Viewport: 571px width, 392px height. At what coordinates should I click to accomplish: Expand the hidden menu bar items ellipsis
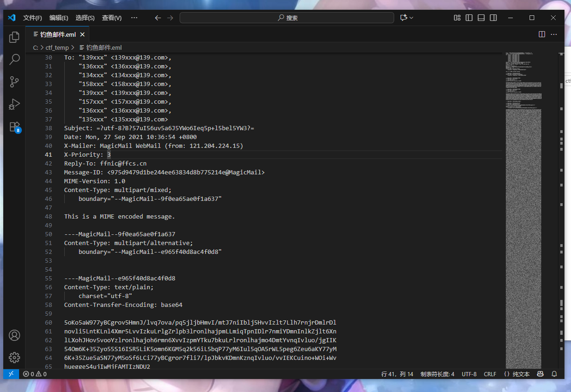point(134,18)
